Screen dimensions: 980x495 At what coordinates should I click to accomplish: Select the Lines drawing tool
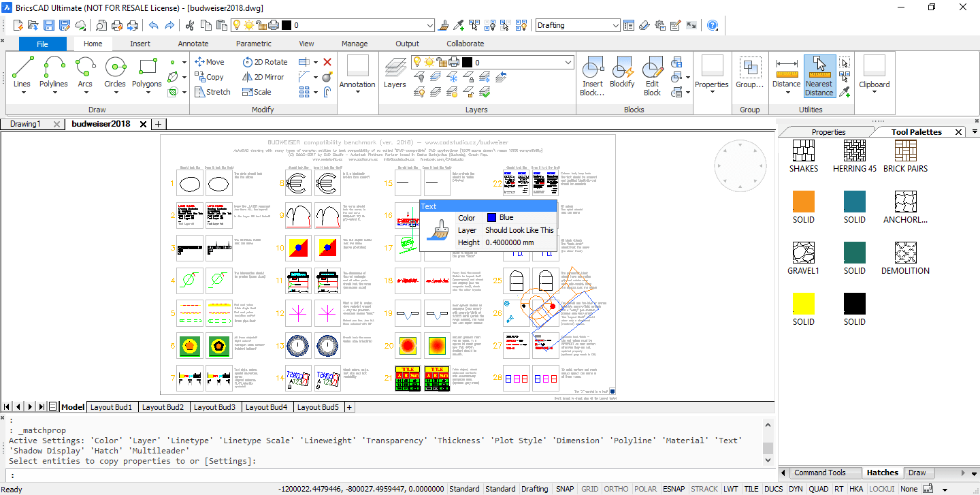(22, 72)
